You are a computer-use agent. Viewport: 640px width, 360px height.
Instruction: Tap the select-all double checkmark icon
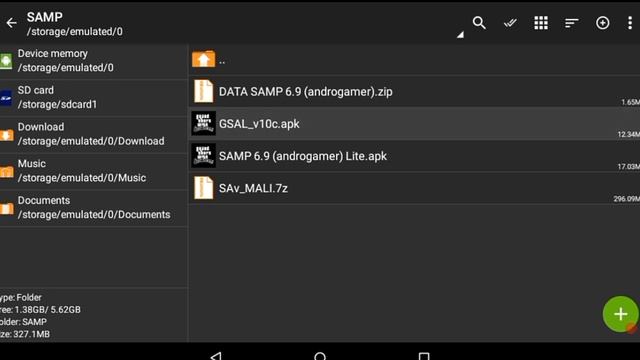click(510, 23)
